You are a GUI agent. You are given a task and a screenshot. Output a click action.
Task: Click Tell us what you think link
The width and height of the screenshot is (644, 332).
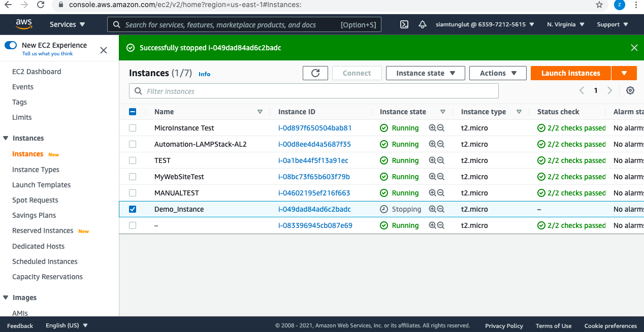[x=47, y=54]
